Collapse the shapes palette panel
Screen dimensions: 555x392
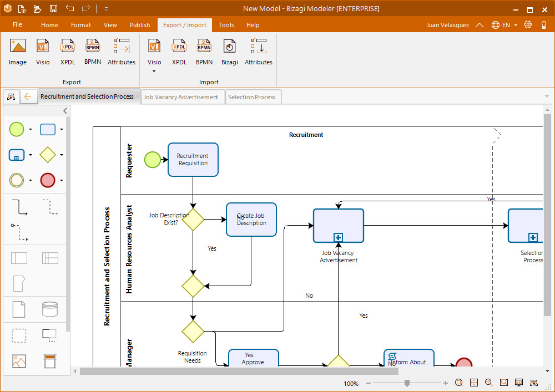[65, 111]
